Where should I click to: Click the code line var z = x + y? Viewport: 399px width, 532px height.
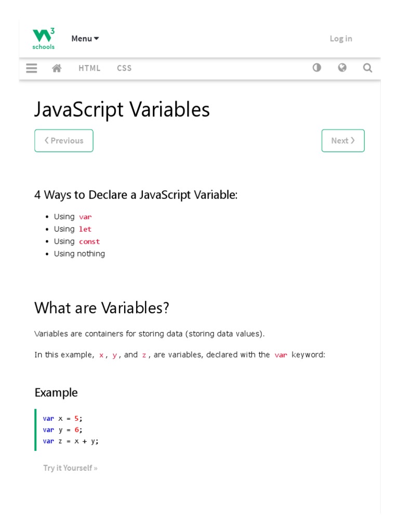pos(71,441)
